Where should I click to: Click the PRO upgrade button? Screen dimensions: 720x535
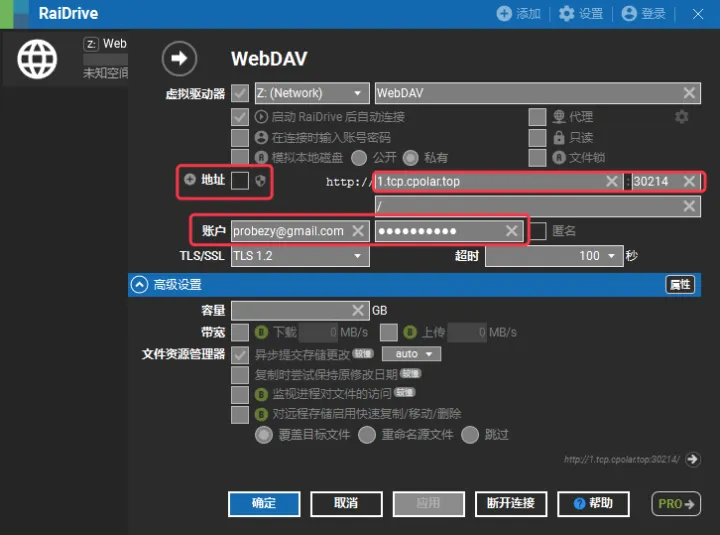click(676, 504)
